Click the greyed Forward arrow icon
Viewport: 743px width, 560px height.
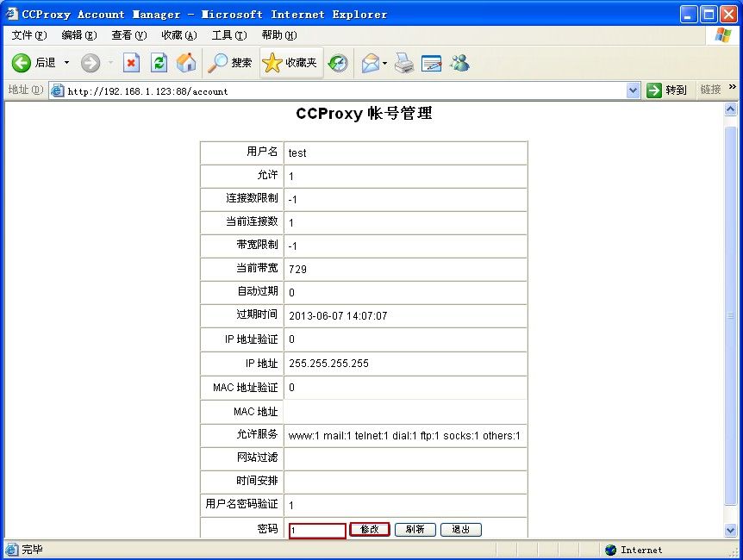[90, 63]
